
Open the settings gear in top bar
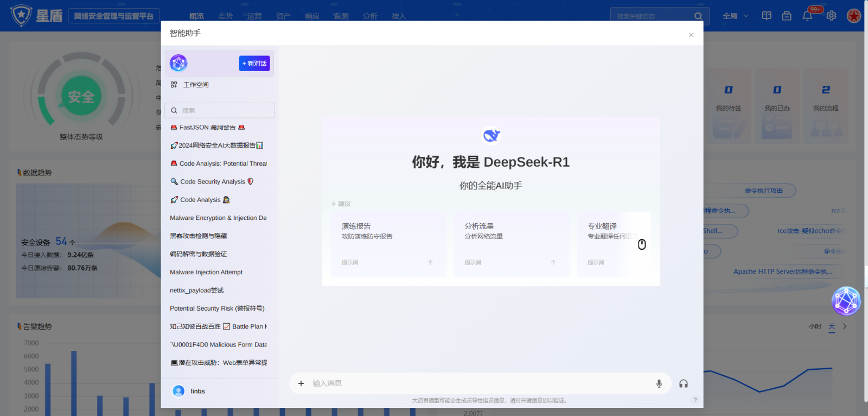coord(831,16)
